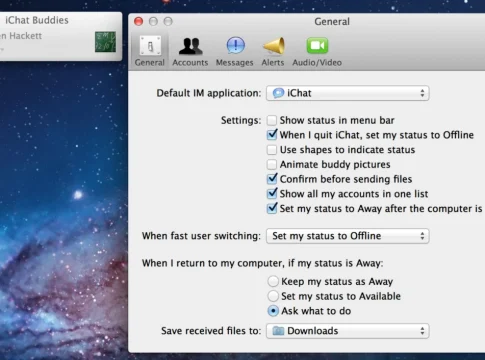Click the General window title text
This screenshot has width=485, height=360.
point(332,22)
